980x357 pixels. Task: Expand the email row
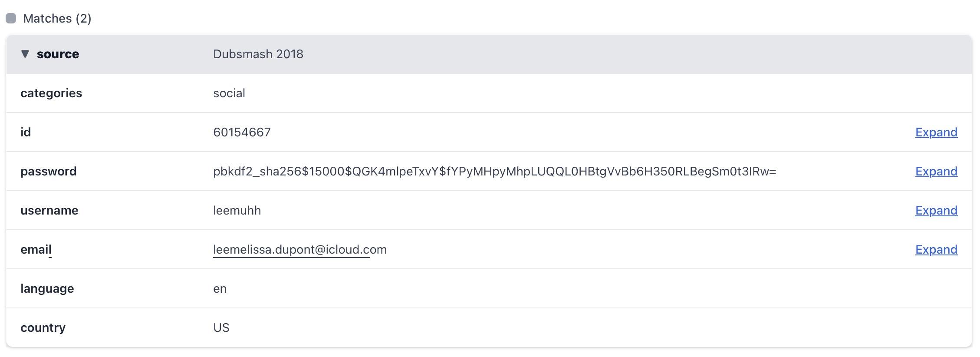[936, 249]
